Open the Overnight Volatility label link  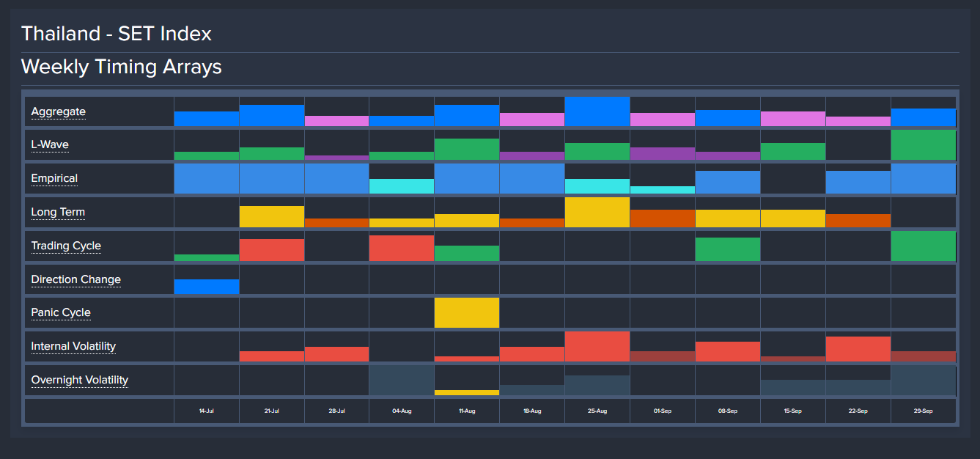79,380
